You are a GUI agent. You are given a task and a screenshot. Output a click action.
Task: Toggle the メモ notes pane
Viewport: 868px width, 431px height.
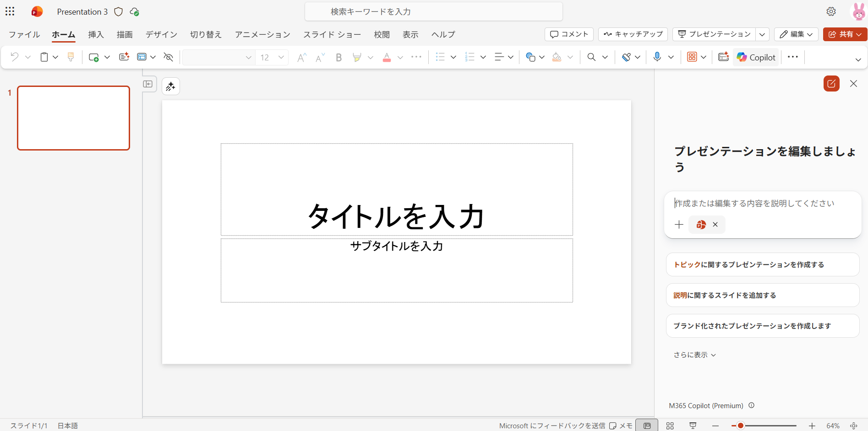point(621,426)
